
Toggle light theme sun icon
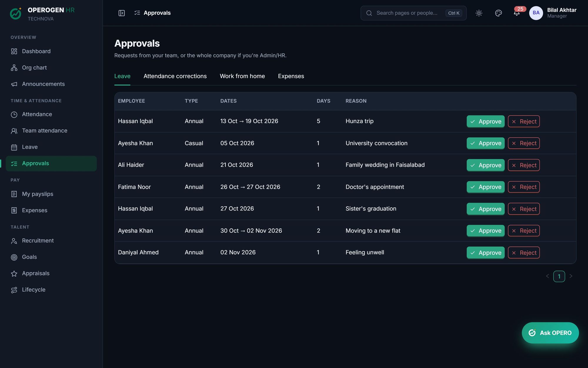479,13
